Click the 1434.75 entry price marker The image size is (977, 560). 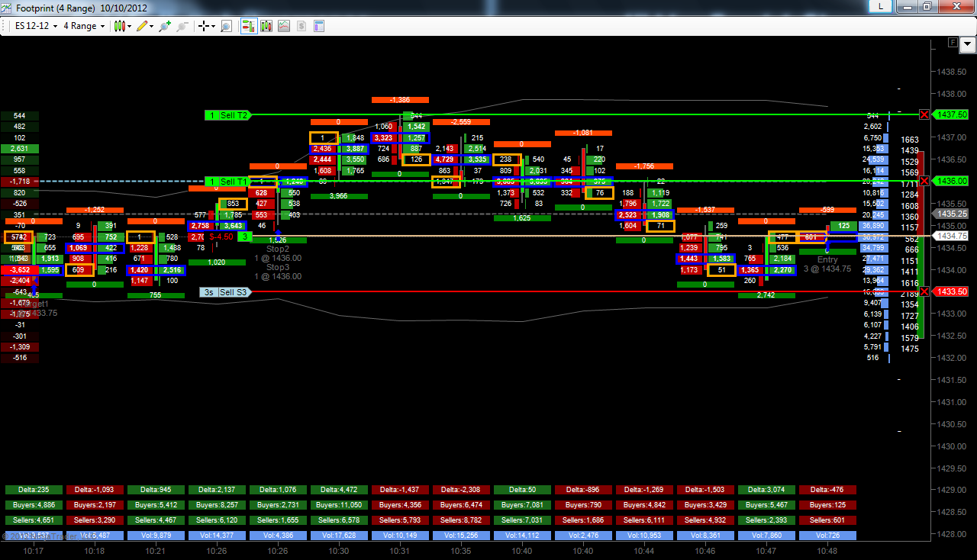click(x=951, y=237)
